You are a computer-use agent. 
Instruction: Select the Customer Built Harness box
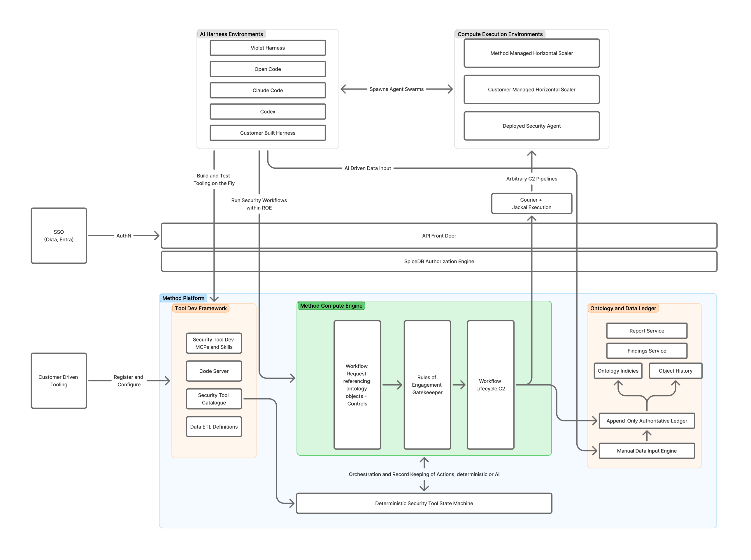click(x=268, y=133)
